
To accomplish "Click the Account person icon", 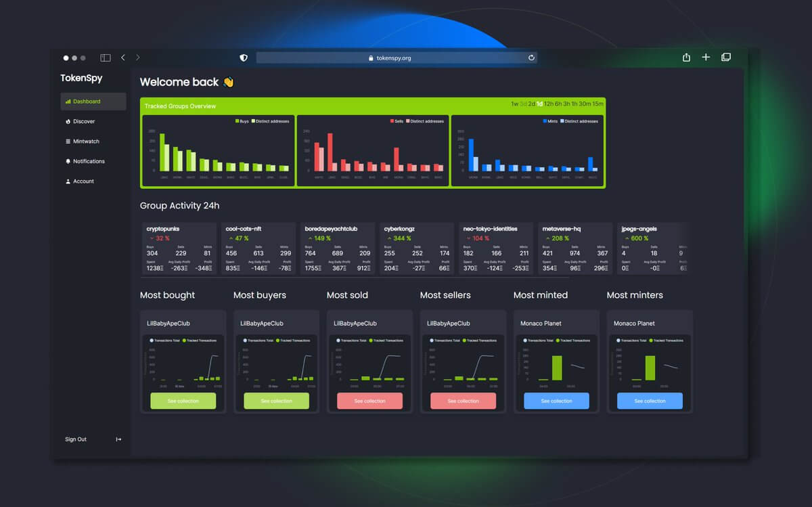I will point(68,181).
